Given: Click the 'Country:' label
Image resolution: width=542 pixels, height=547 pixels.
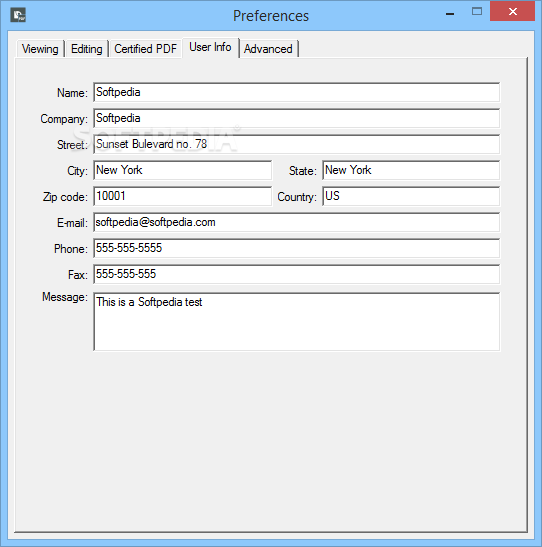Looking at the screenshot, I should pyautogui.click(x=297, y=197).
